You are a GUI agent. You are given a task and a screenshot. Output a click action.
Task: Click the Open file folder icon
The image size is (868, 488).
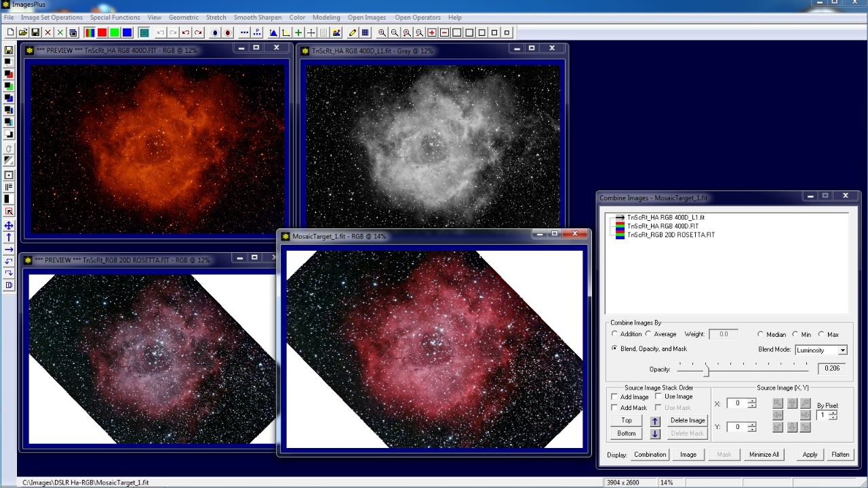[x=23, y=33]
